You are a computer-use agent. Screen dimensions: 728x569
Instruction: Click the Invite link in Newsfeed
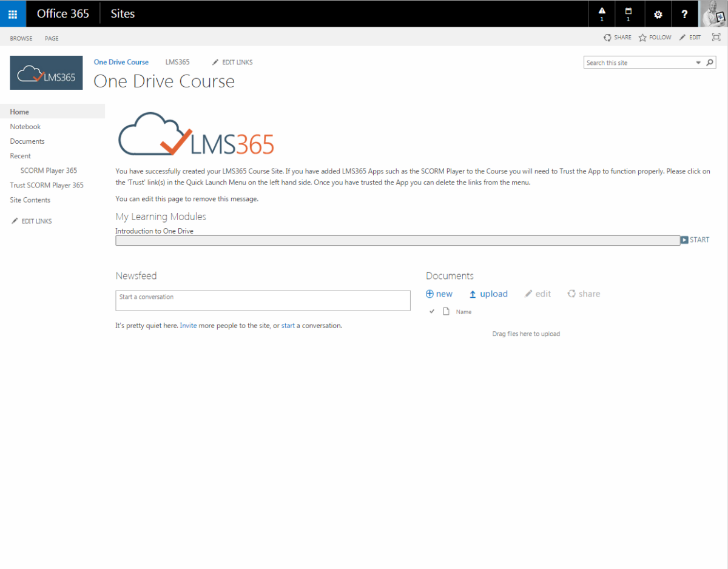tap(188, 326)
